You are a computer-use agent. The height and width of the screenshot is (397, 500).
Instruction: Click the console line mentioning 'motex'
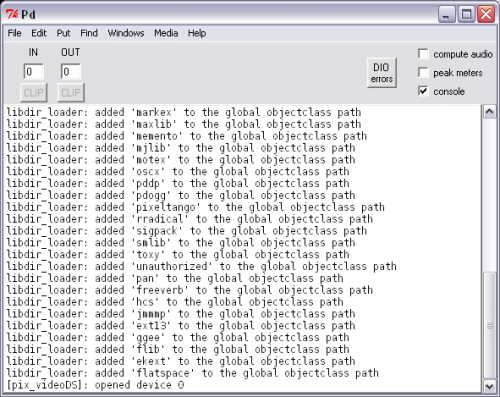pyautogui.click(x=181, y=160)
